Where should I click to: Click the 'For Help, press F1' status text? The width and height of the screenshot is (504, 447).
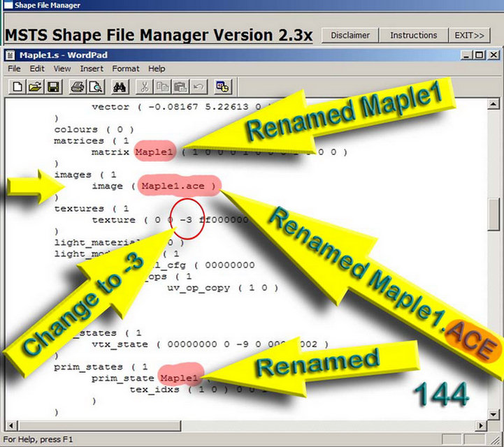[38, 439]
